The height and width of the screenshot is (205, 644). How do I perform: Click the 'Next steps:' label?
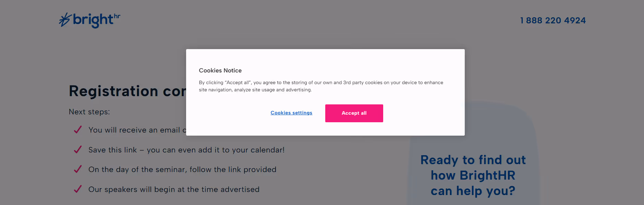[x=89, y=112]
